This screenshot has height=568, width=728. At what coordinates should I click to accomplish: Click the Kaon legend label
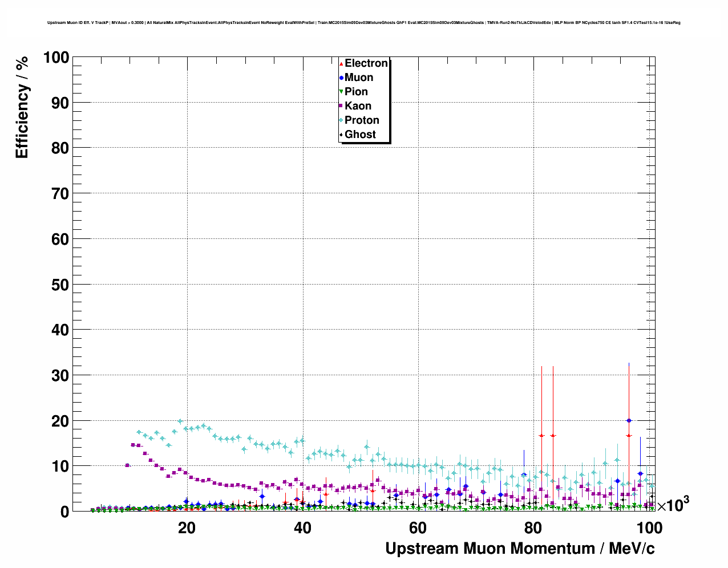pos(358,106)
